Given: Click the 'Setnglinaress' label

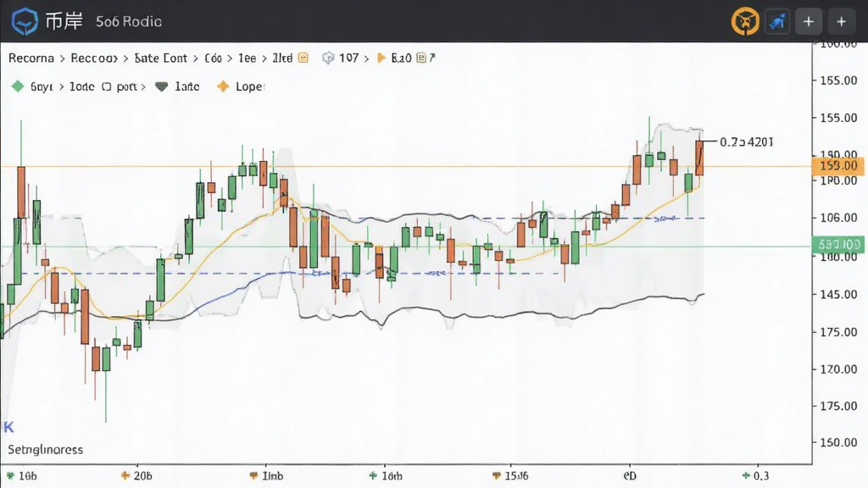Looking at the screenshot, I should 46,449.
